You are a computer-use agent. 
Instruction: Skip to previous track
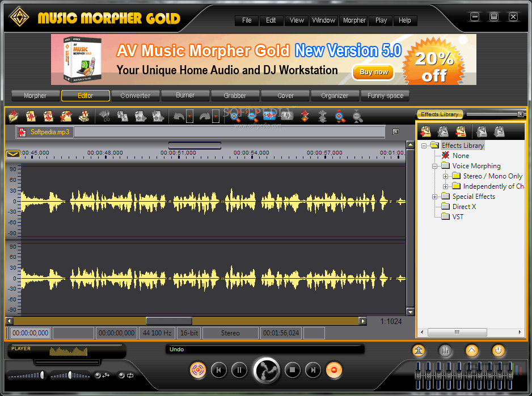point(219,370)
